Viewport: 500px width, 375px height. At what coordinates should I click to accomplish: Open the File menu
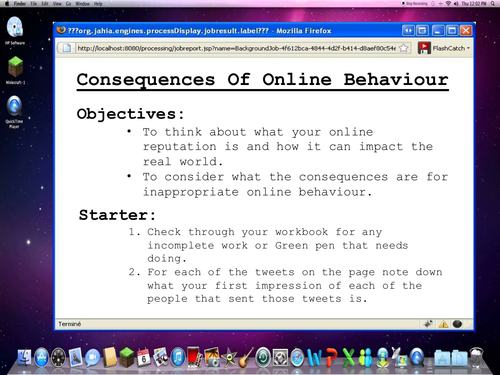34,4
